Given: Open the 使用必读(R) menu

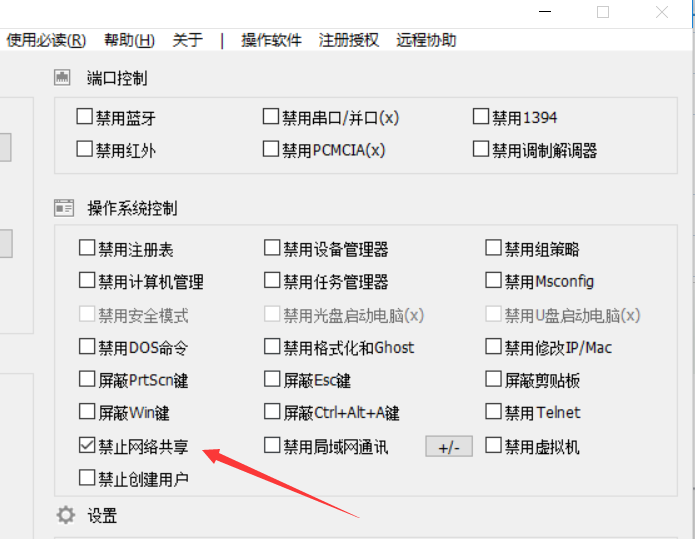Looking at the screenshot, I should pos(46,40).
